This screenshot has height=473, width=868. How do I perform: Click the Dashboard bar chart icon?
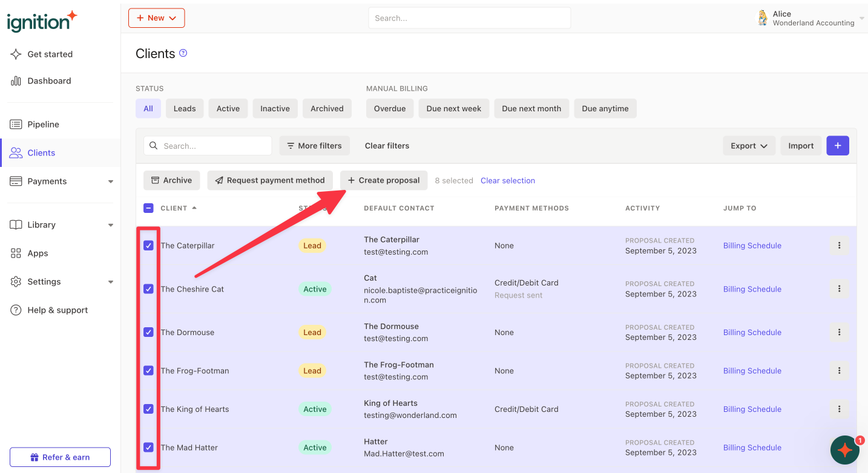pos(16,81)
